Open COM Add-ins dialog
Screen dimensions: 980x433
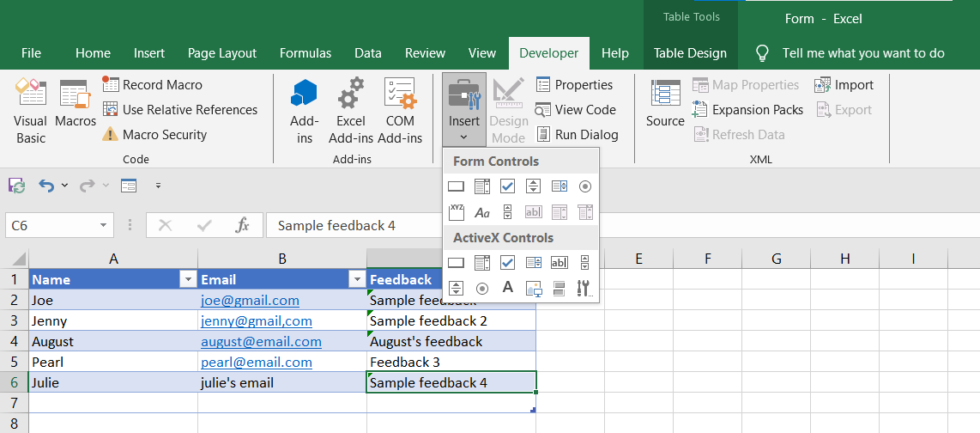(400, 112)
